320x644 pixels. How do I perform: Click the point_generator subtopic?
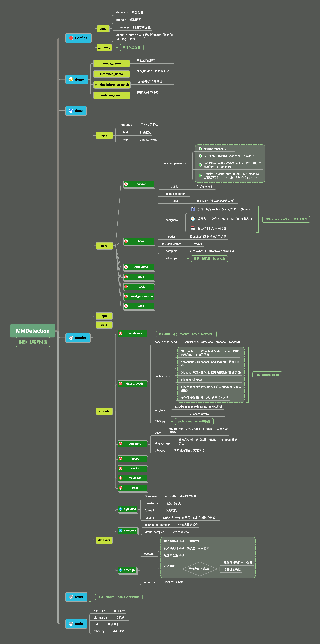[x=175, y=194]
